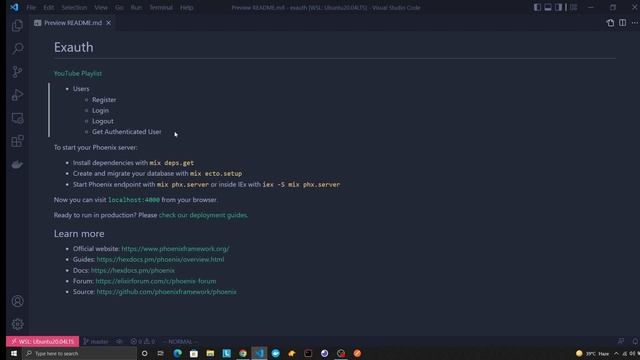640x360 pixels.
Task: Click the master branch in status bar
Action: click(96, 341)
